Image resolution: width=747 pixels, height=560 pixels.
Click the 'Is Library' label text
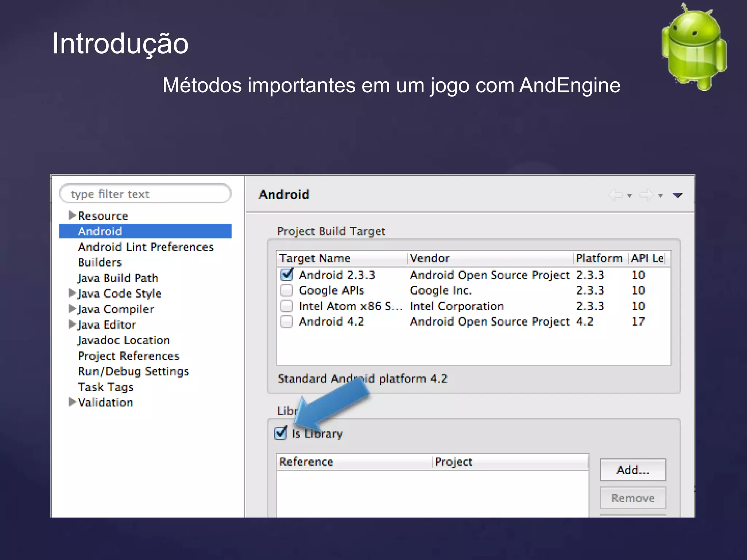(317, 434)
